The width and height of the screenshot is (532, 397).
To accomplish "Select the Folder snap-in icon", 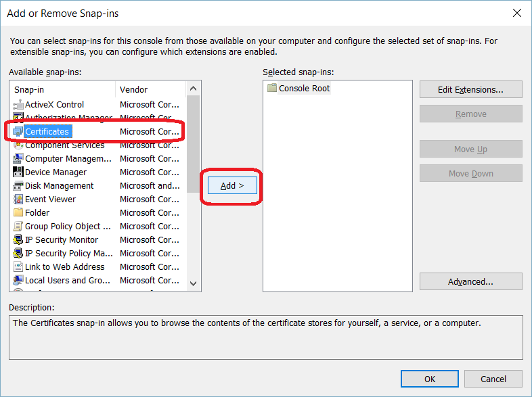I will [x=18, y=213].
